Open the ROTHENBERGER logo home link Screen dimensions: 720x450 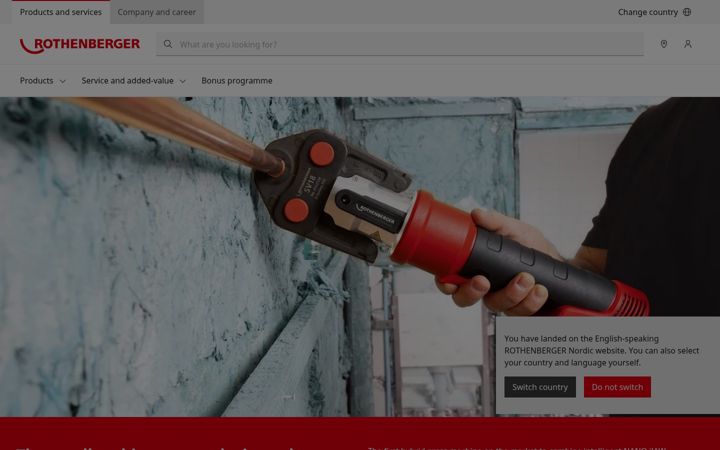click(79, 45)
